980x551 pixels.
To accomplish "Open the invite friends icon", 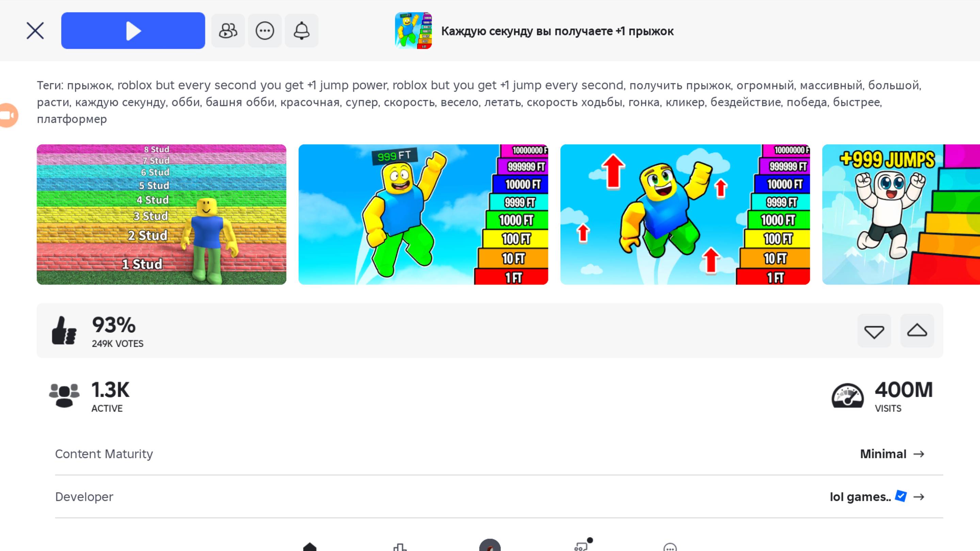I will click(228, 31).
